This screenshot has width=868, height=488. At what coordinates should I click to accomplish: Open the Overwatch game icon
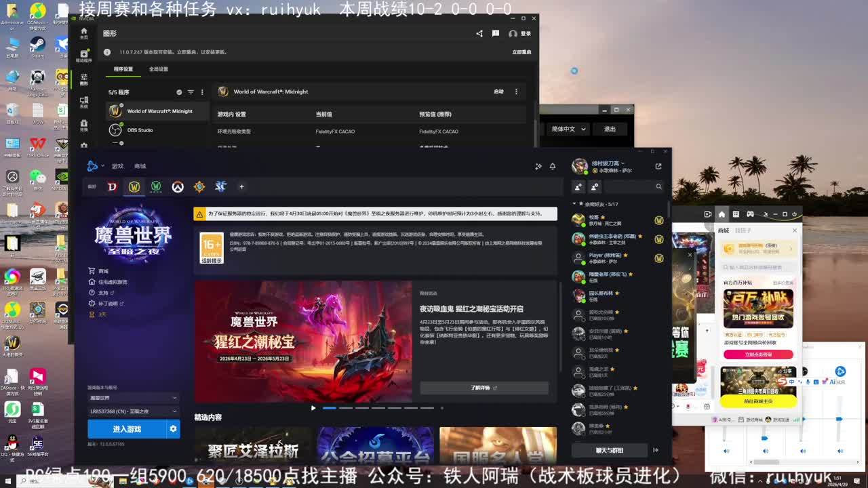[178, 187]
